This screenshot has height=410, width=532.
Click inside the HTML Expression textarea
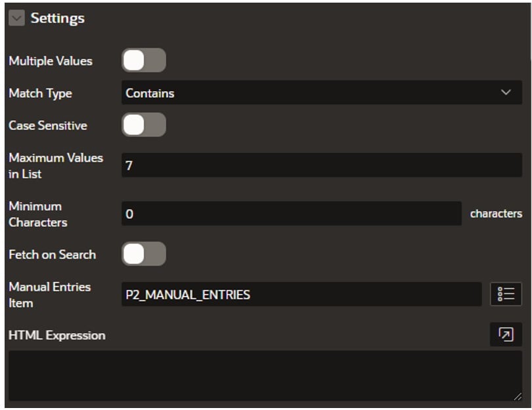pyautogui.click(x=265, y=376)
